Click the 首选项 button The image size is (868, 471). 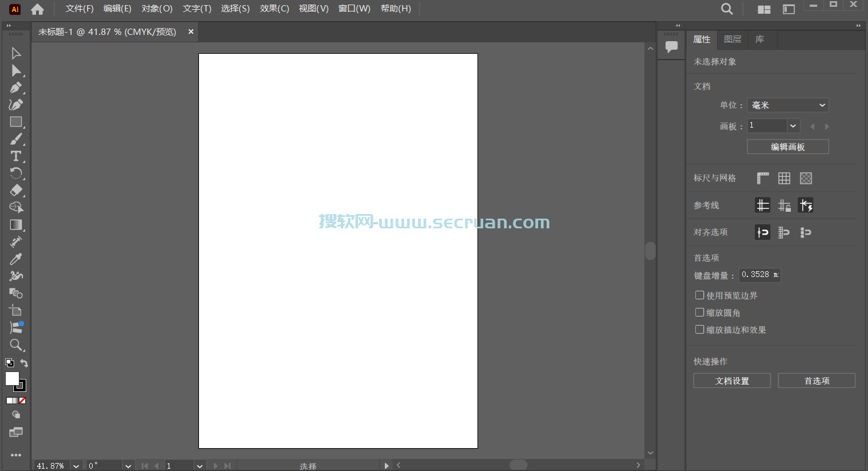click(x=817, y=381)
